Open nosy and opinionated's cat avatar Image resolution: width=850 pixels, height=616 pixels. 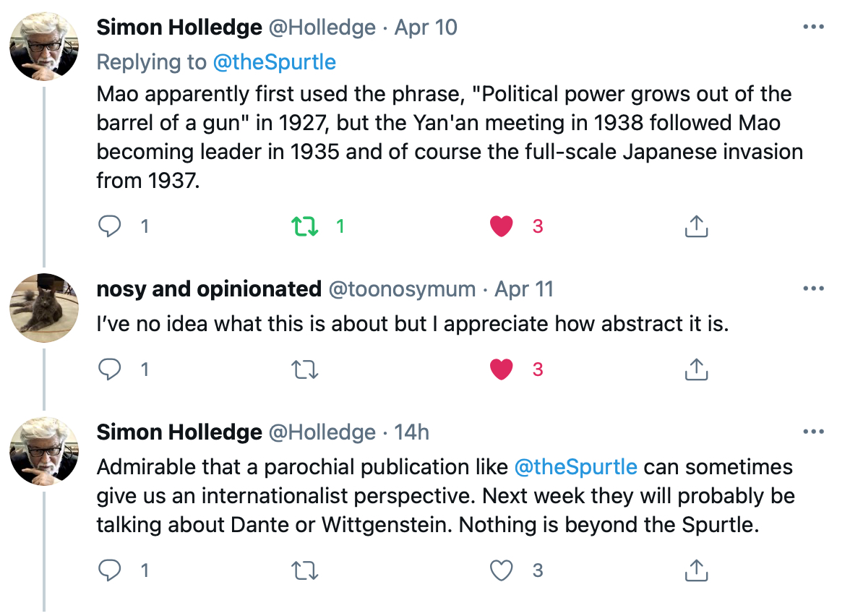[44, 307]
